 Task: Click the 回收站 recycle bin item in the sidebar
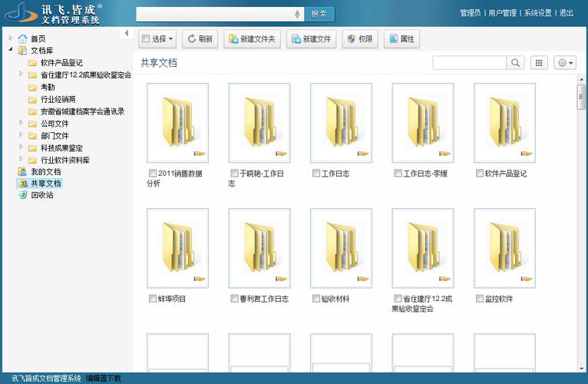(x=41, y=195)
